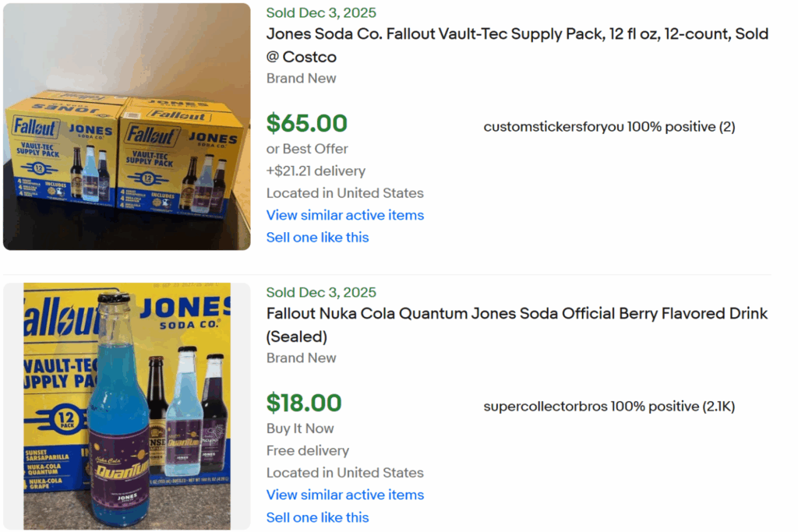Click View similar active items for Supply Pack

[344, 215]
